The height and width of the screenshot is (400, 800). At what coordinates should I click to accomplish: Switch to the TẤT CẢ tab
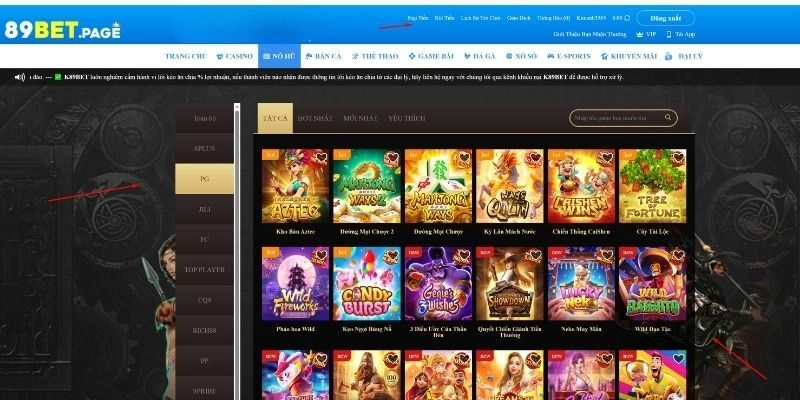click(x=275, y=118)
